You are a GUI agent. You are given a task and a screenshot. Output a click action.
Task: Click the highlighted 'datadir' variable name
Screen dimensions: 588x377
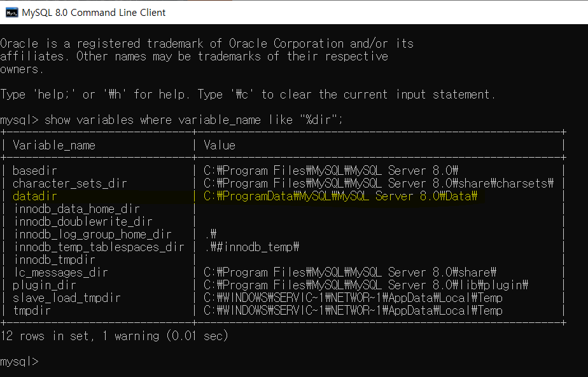pyautogui.click(x=34, y=196)
